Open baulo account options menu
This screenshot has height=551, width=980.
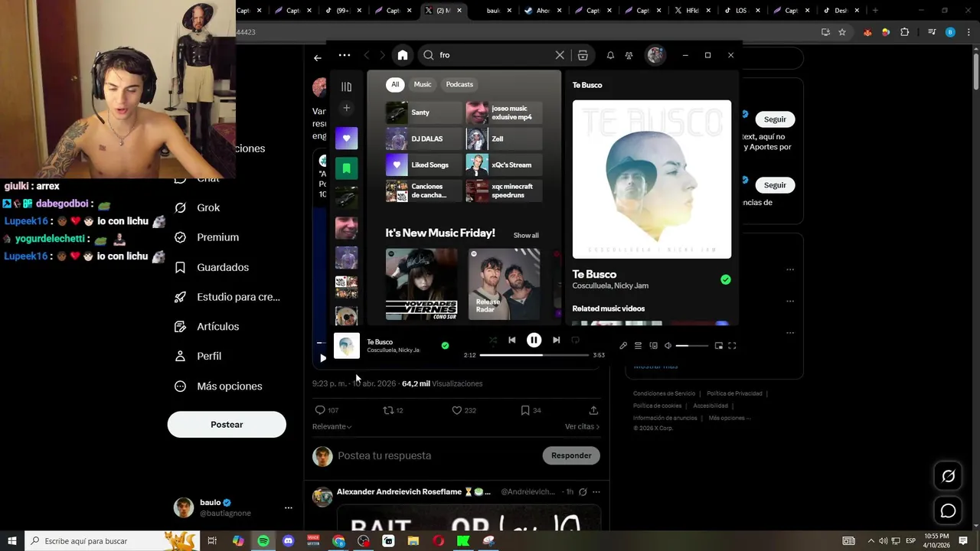[289, 508]
